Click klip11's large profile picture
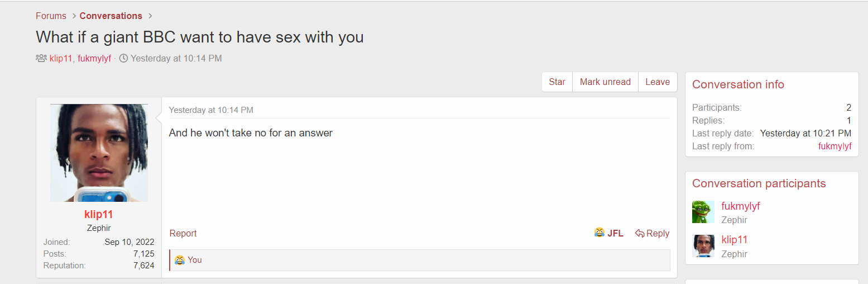The height and width of the screenshot is (284, 868). pos(99,153)
